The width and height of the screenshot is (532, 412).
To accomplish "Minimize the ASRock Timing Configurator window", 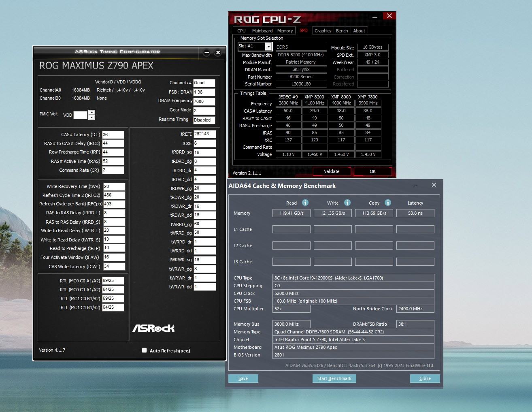I will 206,52.
